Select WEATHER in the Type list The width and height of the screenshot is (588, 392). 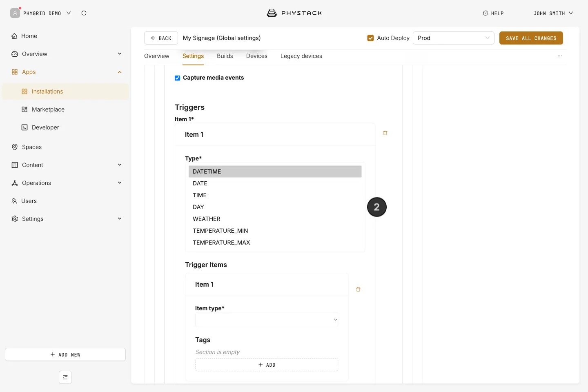click(275, 219)
